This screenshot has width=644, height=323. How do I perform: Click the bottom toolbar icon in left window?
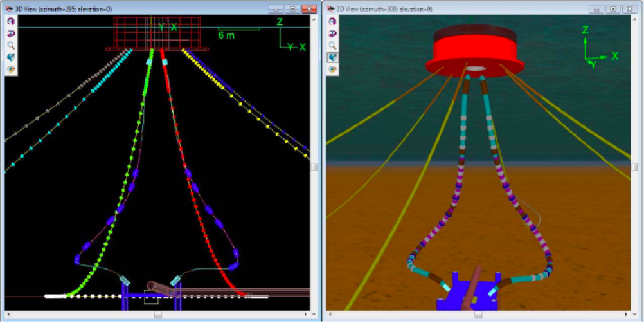tap(11, 69)
